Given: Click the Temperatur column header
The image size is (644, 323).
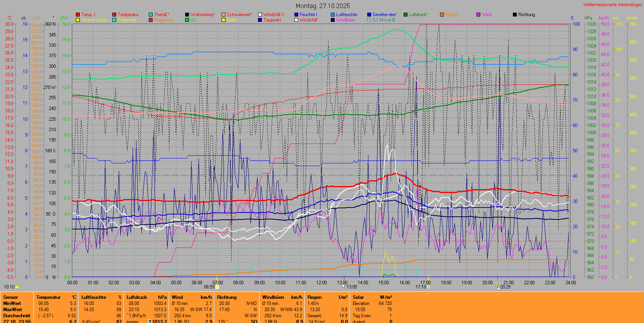Looking at the screenshot, I should pyautogui.click(x=48, y=297).
